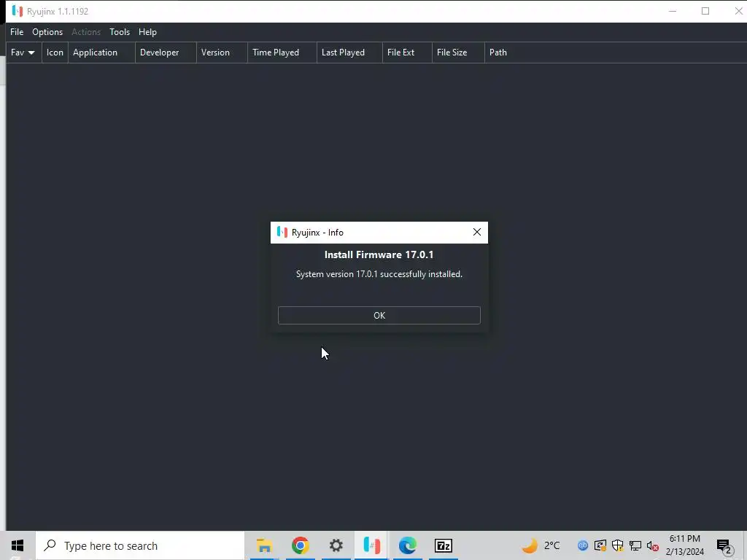
Task: Open the notification center icon
Action: (724, 546)
